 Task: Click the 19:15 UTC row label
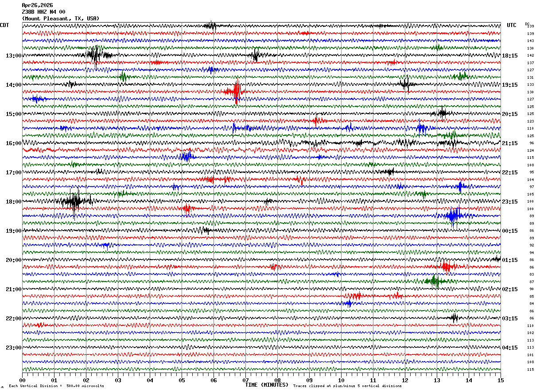pyautogui.click(x=509, y=85)
